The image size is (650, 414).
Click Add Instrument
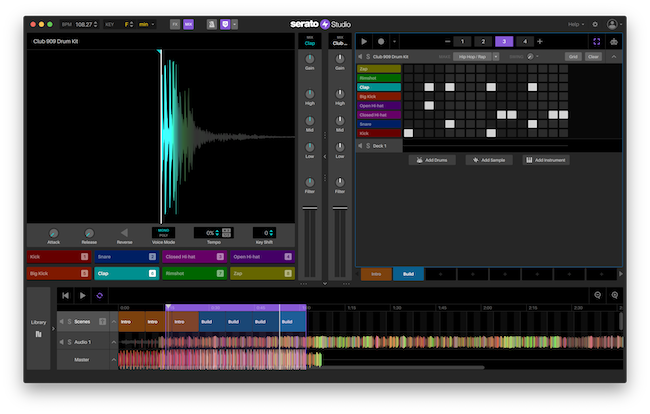tap(546, 160)
